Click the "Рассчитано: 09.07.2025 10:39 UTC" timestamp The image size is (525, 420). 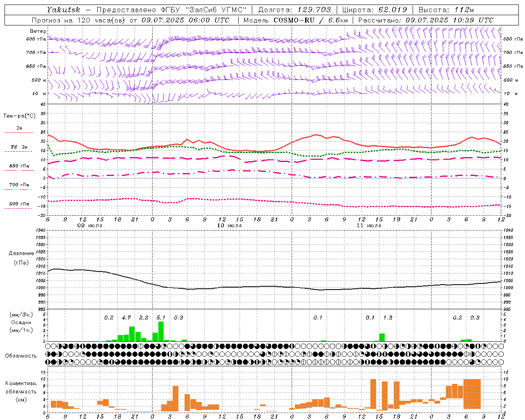[426, 20]
